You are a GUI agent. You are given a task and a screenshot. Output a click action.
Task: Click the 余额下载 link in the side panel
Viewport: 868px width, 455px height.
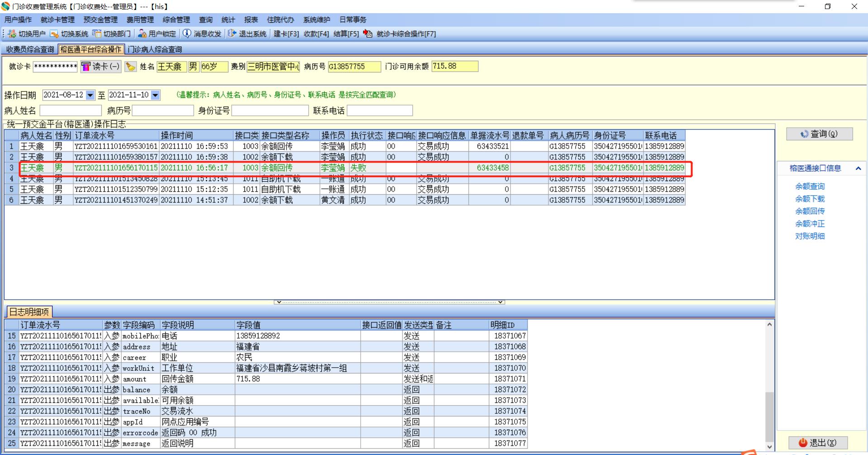810,199
